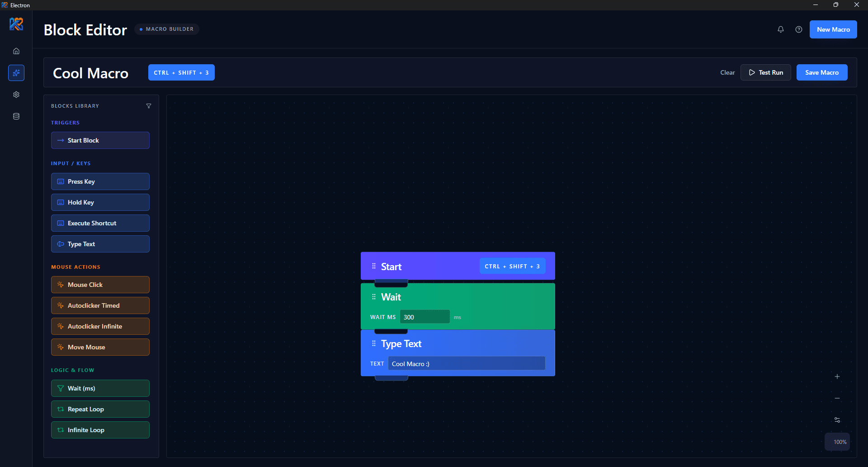Open the database icon in sidebar
The height and width of the screenshot is (467, 868).
pos(16,116)
